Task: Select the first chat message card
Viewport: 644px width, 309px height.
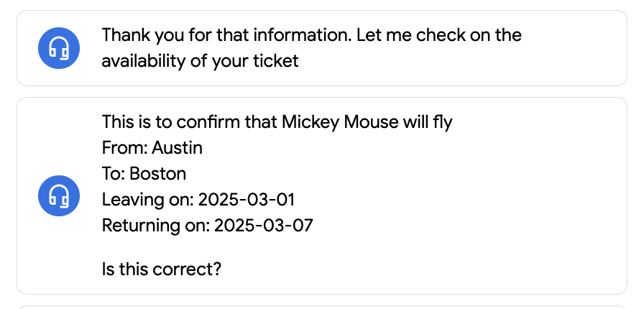Action: tap(322, 48)
